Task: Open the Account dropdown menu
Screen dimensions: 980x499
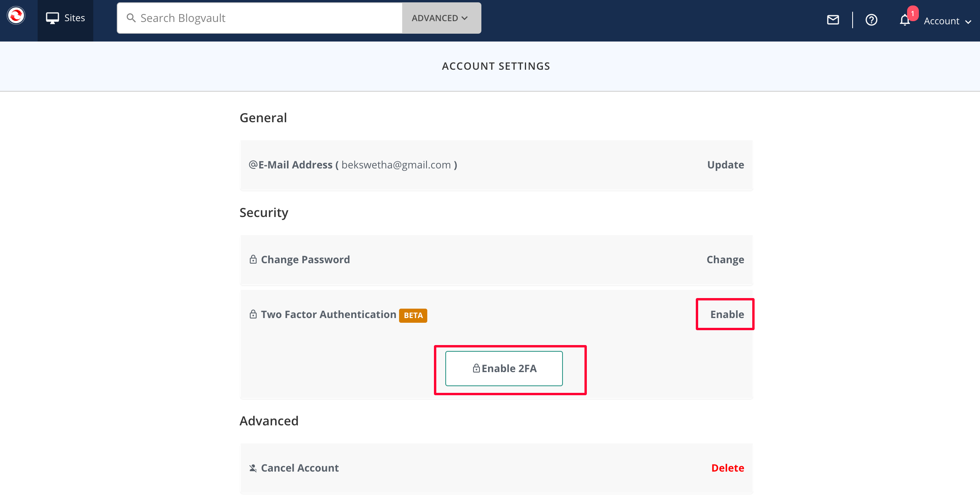Action: tap(941, 21)
